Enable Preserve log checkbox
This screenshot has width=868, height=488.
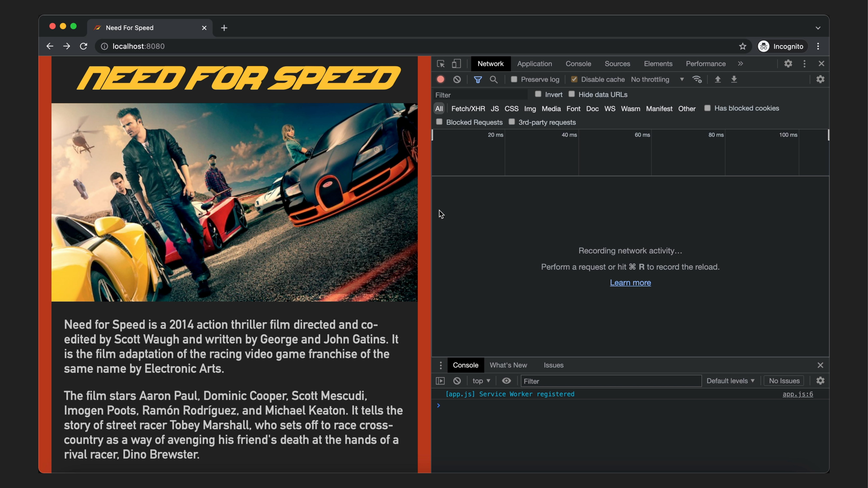(x=514, y=79)
